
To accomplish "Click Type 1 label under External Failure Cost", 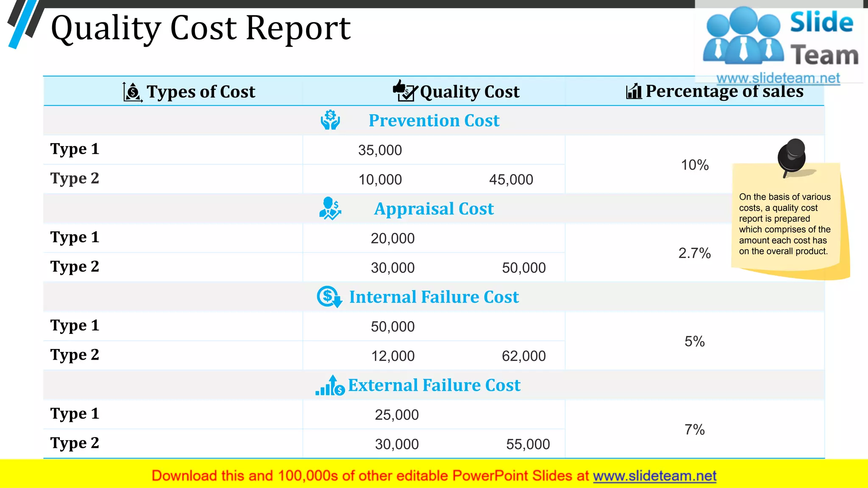I will click(x=75, y=413).
